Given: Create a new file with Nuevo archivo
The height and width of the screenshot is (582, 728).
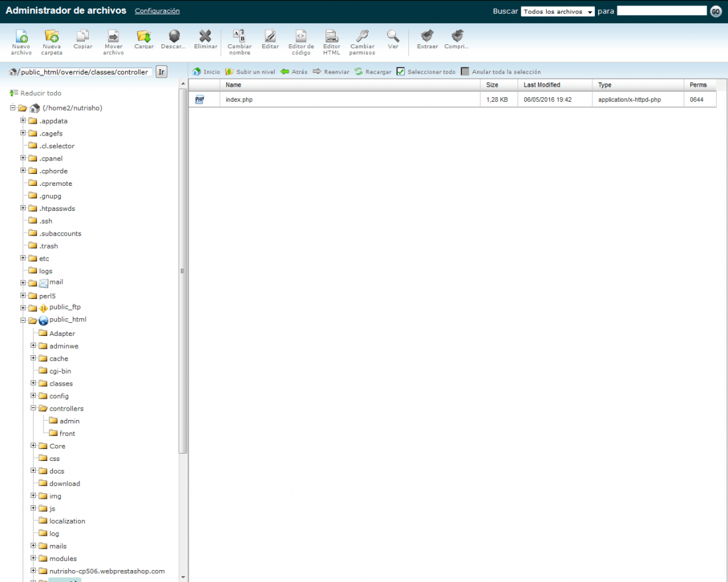Looking at the screenshot, I should [21, 42].
